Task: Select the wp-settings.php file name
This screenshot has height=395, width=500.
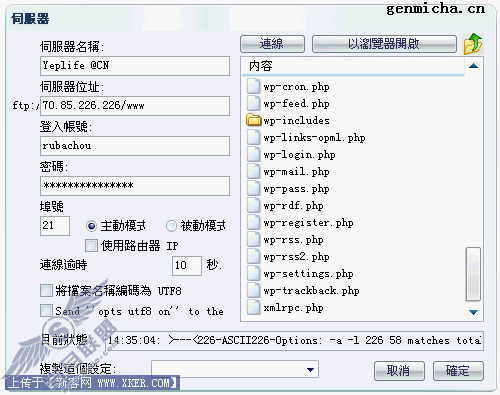Action: click(308, 274)
